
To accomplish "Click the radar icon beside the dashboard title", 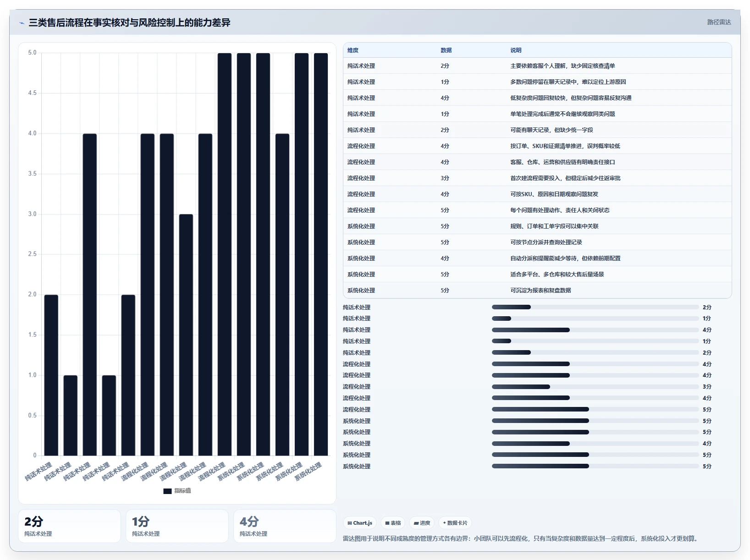I will [x=22, y=23].
